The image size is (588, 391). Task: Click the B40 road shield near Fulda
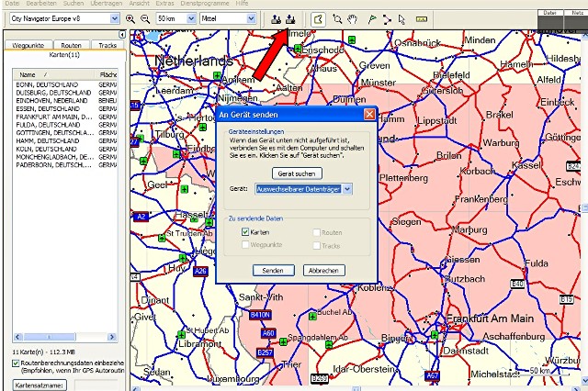(517, 284)
